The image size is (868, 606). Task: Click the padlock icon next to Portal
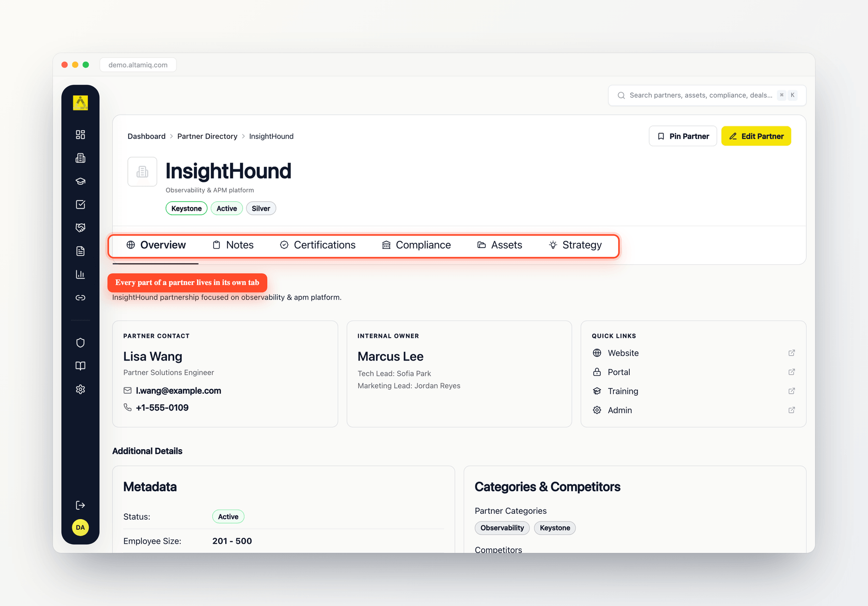pos(597,372)
